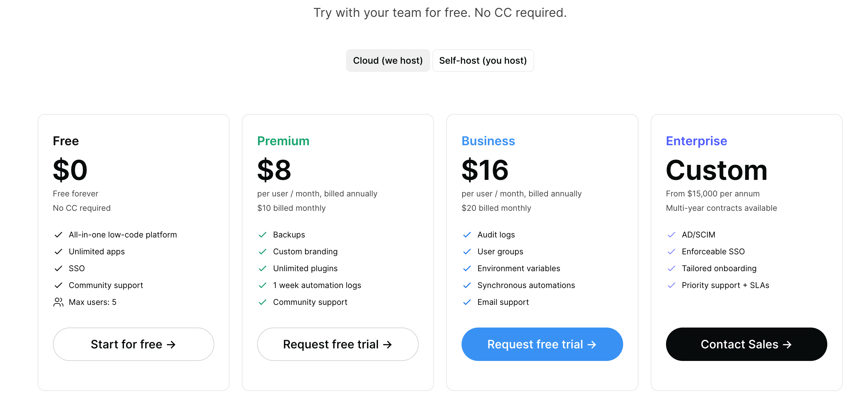
Task: Request free trial for Premium plan
Action: click(338, 344)
